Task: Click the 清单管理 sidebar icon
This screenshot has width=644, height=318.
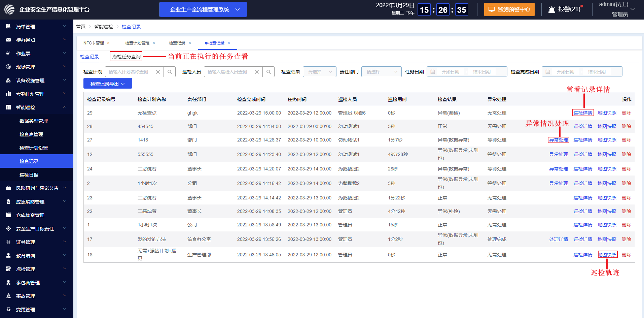Action: pos(8,26)
